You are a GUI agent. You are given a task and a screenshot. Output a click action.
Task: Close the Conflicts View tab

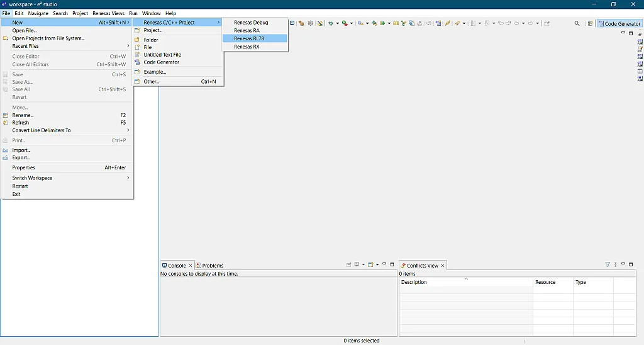tap(443, 266)
